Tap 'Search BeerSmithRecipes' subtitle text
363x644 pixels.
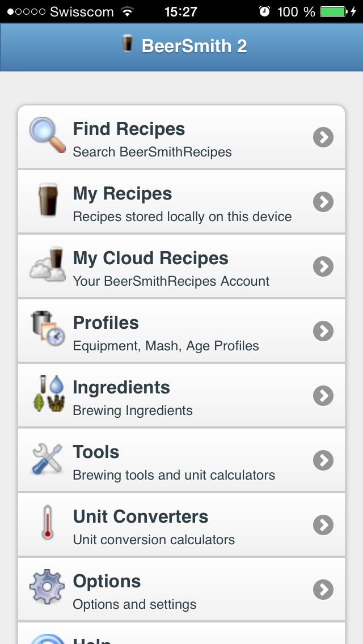click(x=152, y=152)
